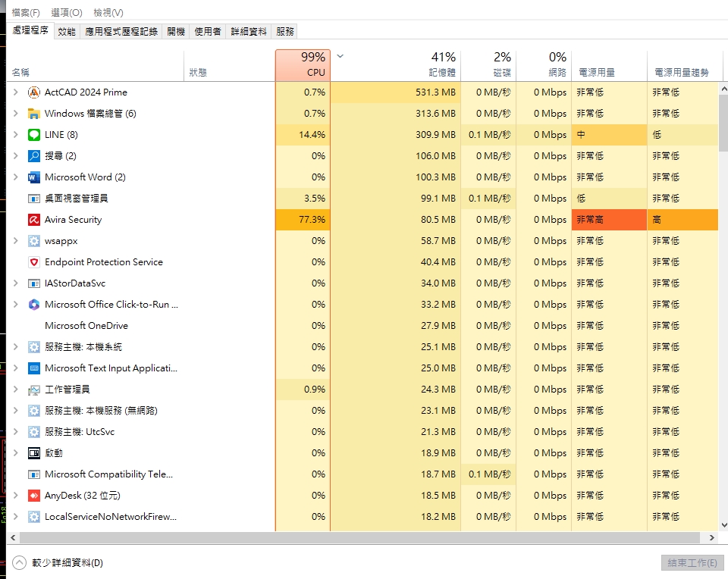Open the column sort dropdown chevron
728x579 pixels.
340,56
